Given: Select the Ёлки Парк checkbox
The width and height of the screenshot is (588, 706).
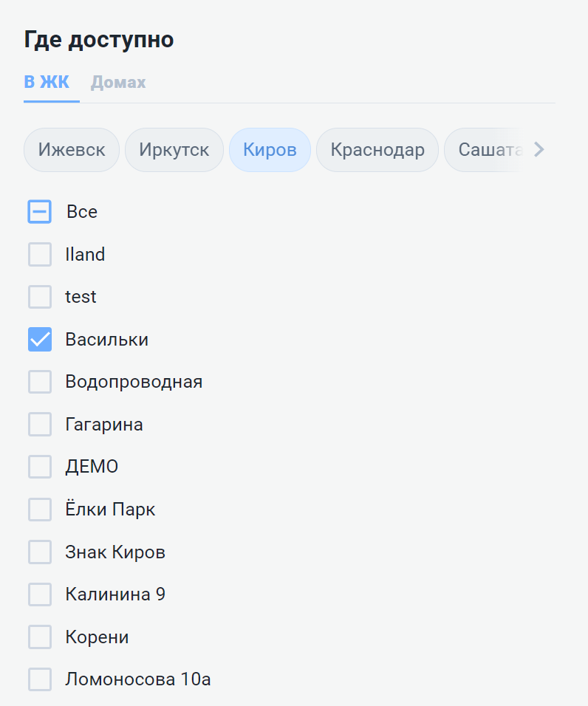Looking at the screenshot, I should [40, 510].
